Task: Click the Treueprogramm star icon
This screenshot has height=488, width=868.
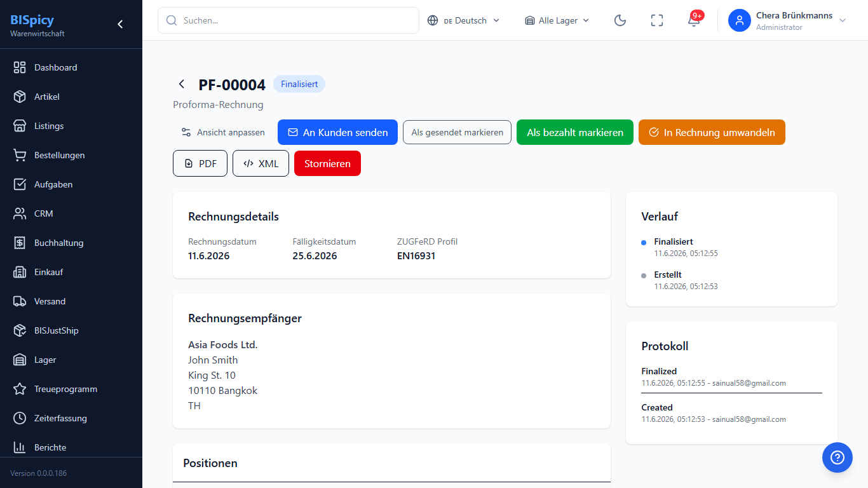Action: [x=20, y=389]
